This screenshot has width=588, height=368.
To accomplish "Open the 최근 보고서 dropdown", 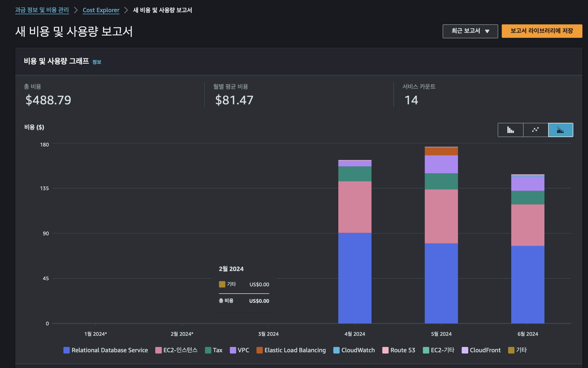I will (470, 31).
